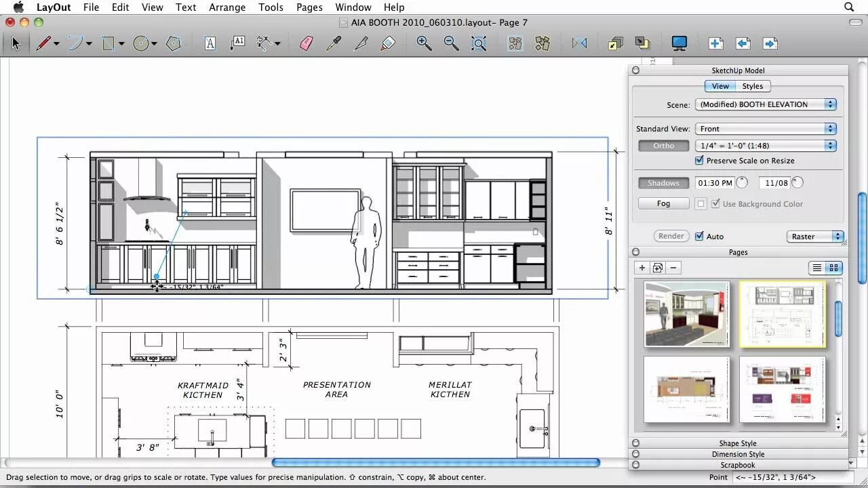Select the Dimension tool
Viewport: 868px width, 488px height.
tap(264, 43)
